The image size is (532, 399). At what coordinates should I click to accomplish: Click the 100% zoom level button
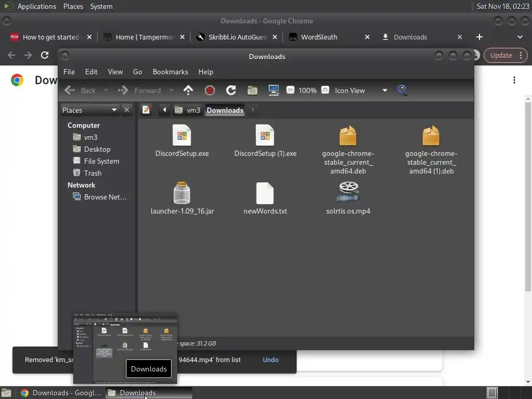tap(308, 90)
